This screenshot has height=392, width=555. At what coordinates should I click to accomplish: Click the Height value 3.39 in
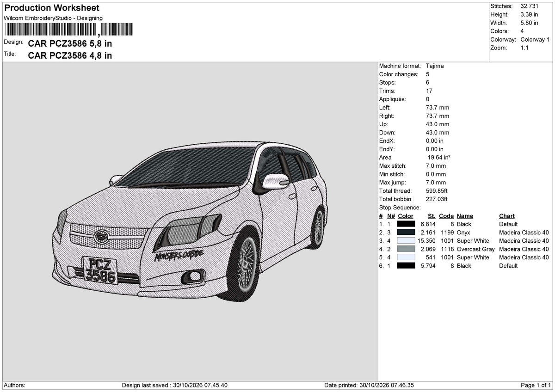pyautogui.click(x=530, y=14)
